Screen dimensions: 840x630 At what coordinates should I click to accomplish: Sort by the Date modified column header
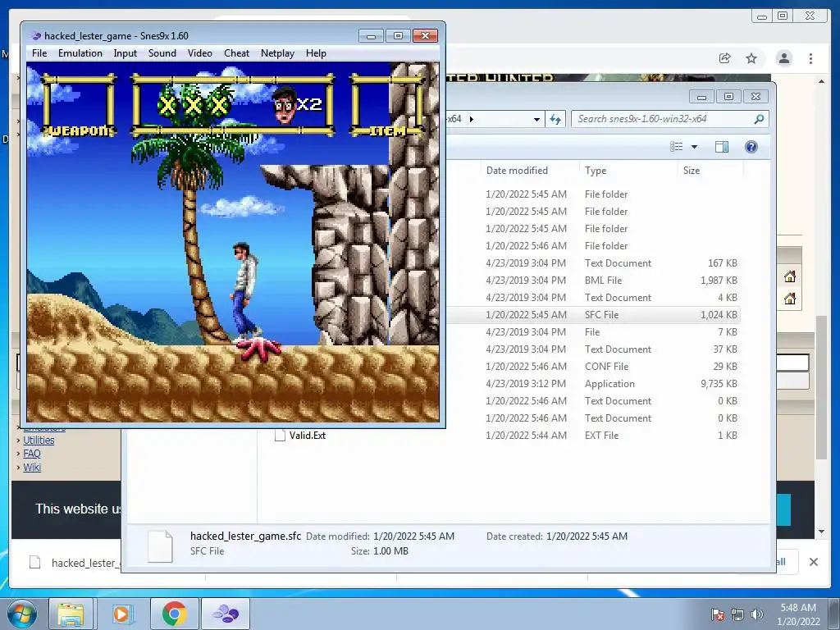click(517, 171)
